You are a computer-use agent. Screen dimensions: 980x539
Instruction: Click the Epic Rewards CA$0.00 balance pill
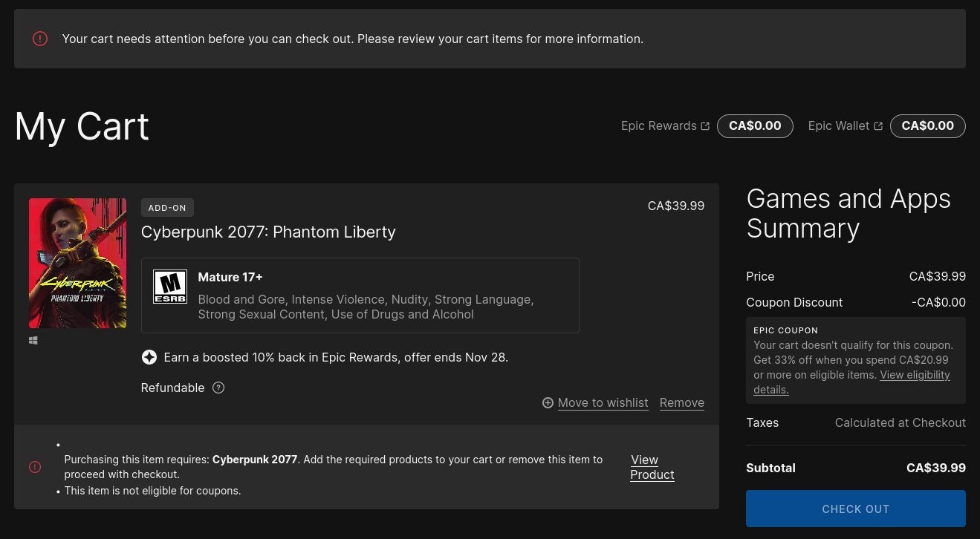coord(755,126)
